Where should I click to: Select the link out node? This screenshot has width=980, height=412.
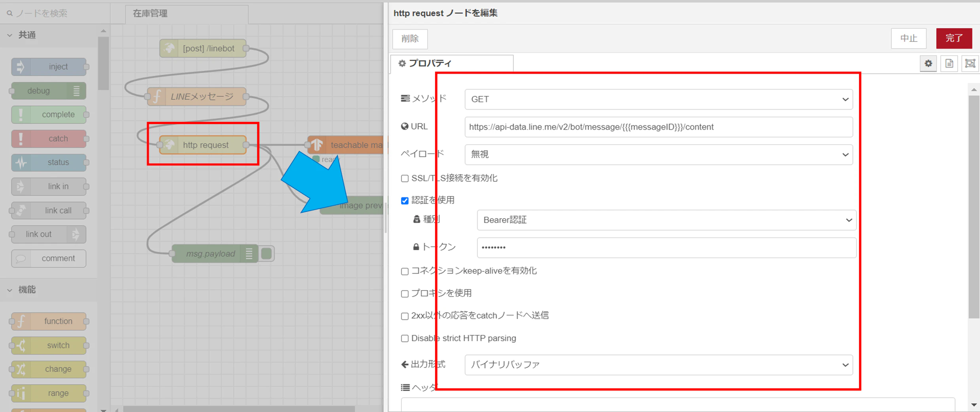(x=49, y=234)
